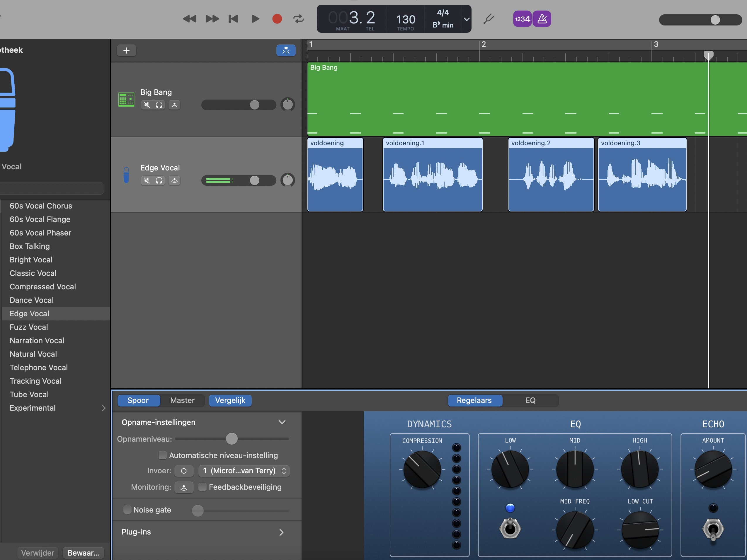Click the Bewaar... button
Image resolution: width=747 pixels, height=560 pixels.
[x=83, y=553]
